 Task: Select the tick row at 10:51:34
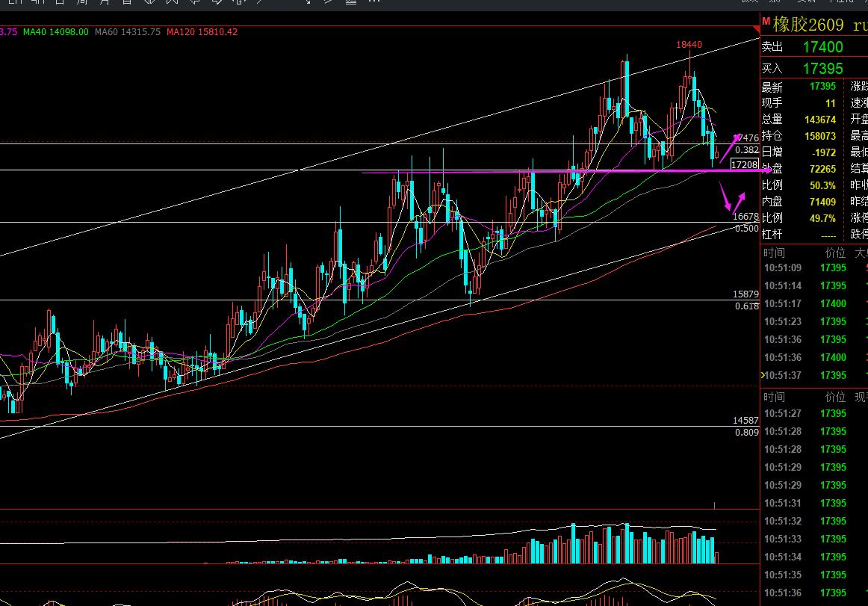(814, 557)
